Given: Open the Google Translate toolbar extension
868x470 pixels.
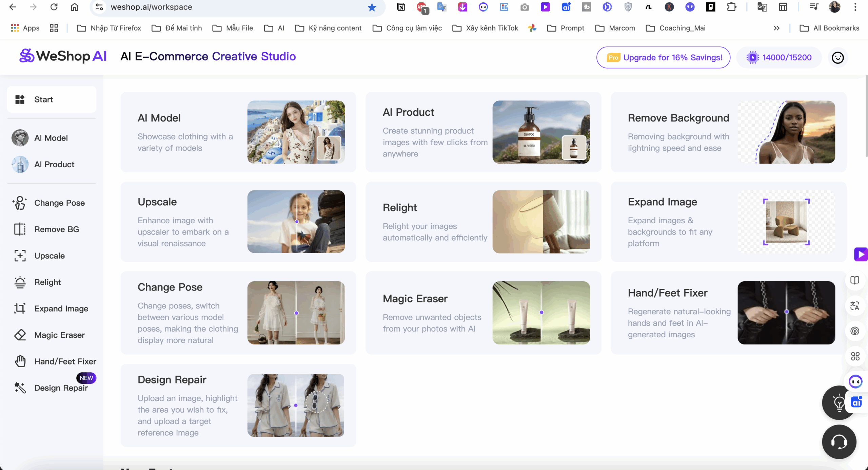Looking at the screenshot, I should (442, 7).
